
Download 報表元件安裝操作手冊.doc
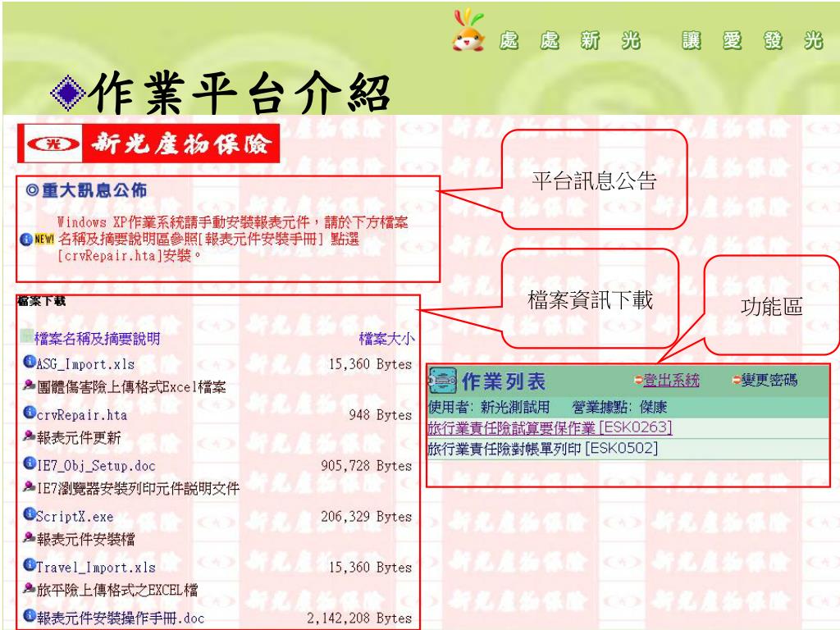coord(121,619)
